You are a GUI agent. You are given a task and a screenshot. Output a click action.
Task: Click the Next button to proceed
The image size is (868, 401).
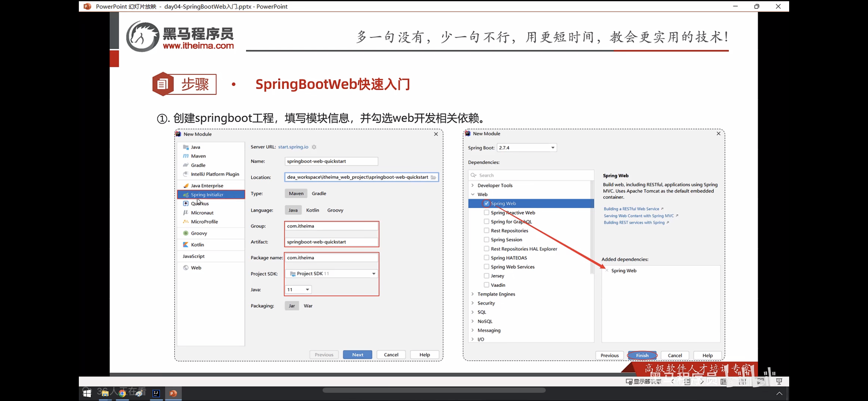357,354
